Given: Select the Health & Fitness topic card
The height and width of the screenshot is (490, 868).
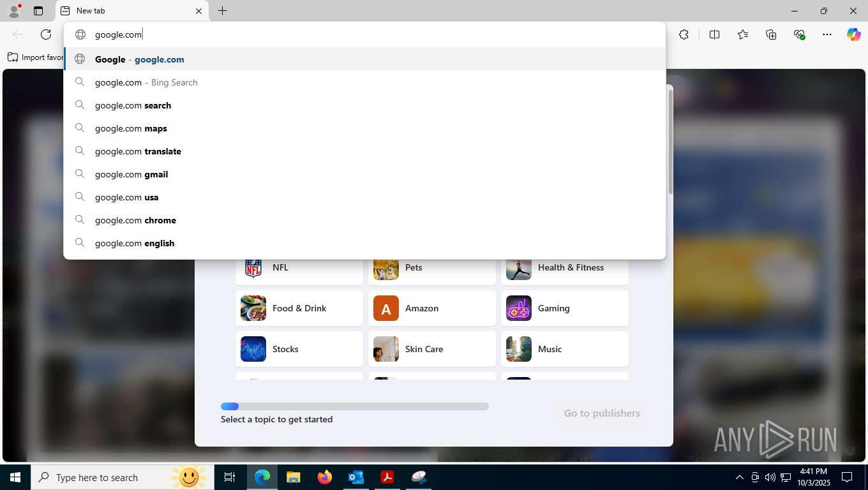Looking at the screenshot, I should coord(565,271).
